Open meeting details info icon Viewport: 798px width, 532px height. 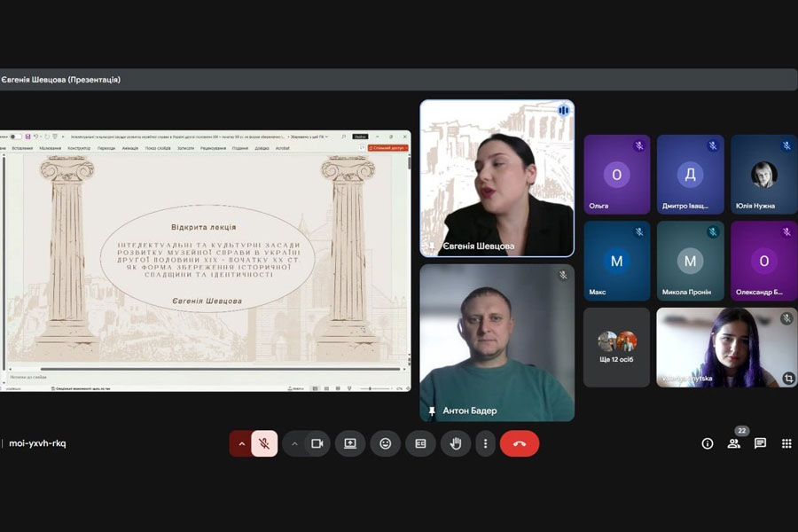(708, 443)
